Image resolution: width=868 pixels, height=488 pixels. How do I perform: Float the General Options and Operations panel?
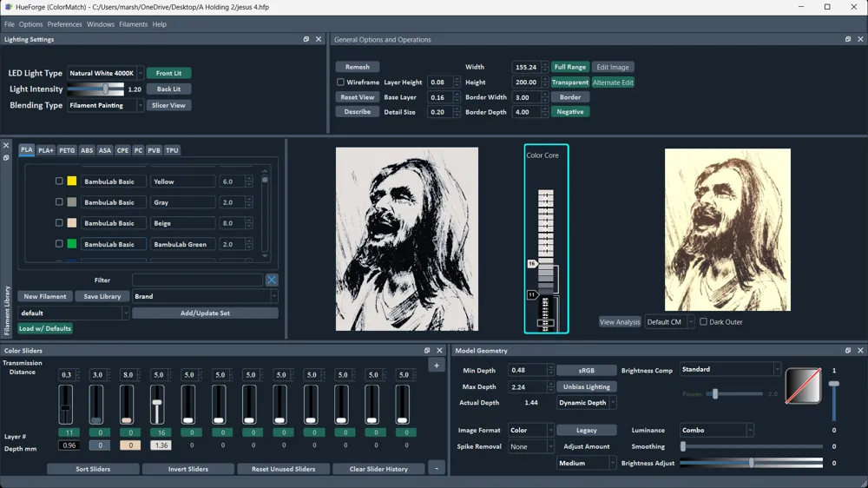847,39
